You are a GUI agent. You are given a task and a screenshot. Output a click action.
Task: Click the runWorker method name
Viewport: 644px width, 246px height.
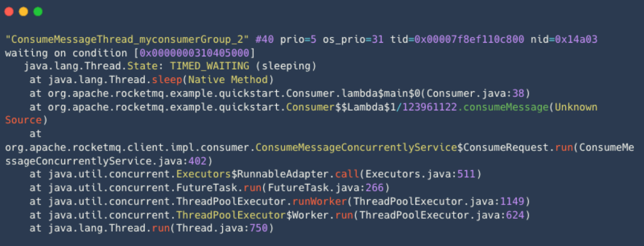click(x=319, y=202)
